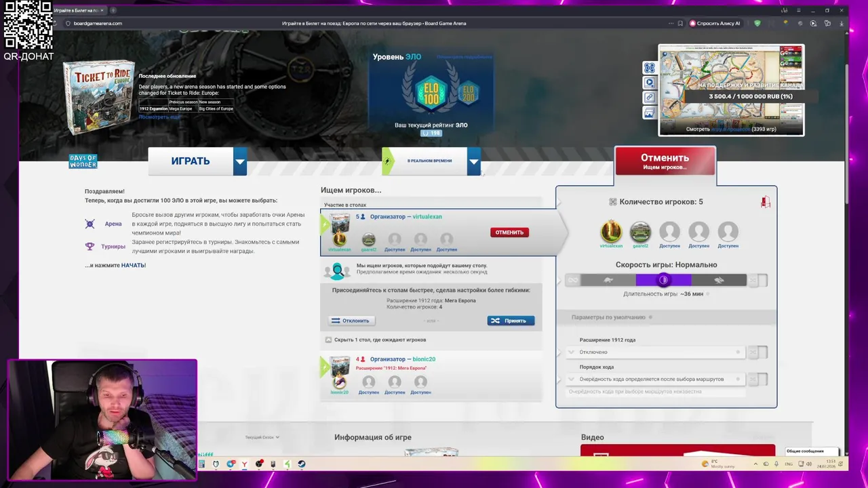This screenshot has height=488, width=868.
Task: Click the Ticket to Ride Europe box image
Action: 99,98
